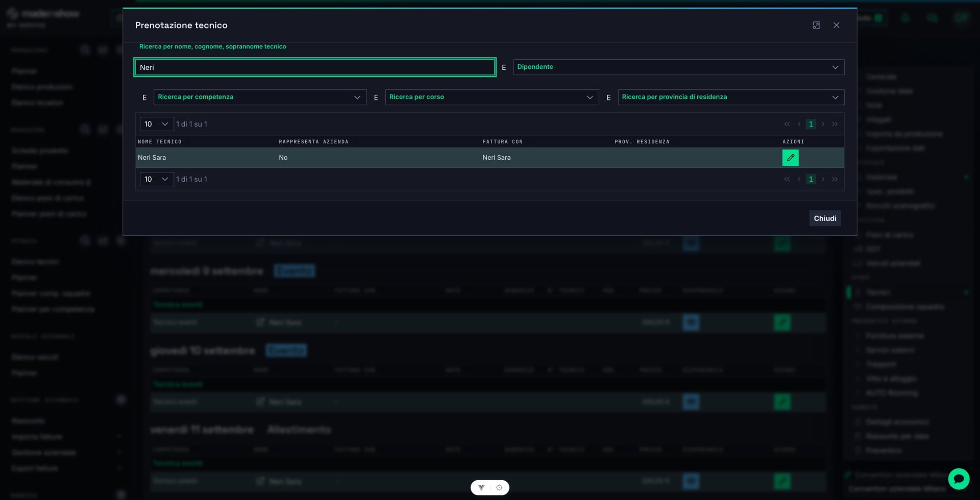Open the Dipendente dropdown
980x500 pixels.
[678, 67]
